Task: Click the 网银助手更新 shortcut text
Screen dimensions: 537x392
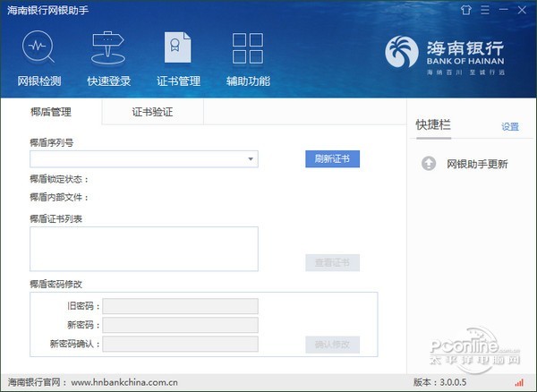Action: click(477, 164)
